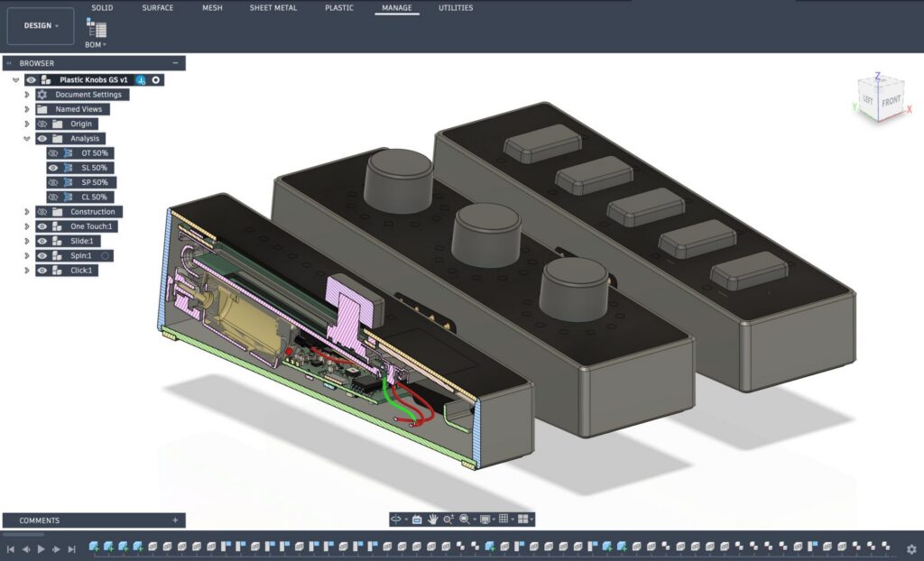
Task: Open the Orbit tool dropdown arrow
Action: coord(406,520)
